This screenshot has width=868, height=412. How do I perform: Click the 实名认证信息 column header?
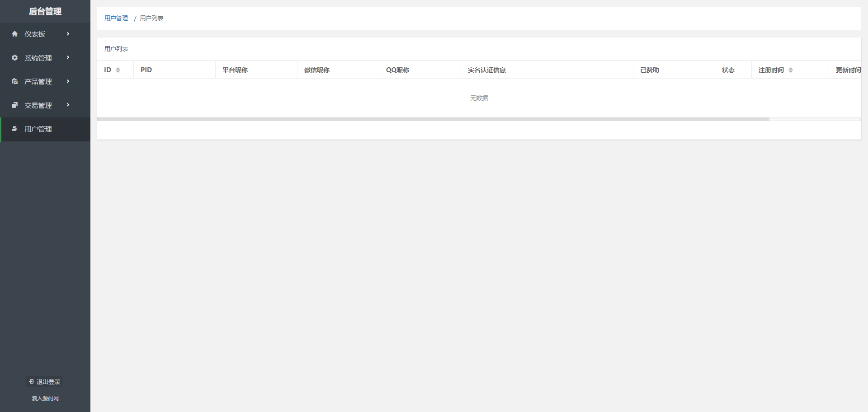click(487, 70)
